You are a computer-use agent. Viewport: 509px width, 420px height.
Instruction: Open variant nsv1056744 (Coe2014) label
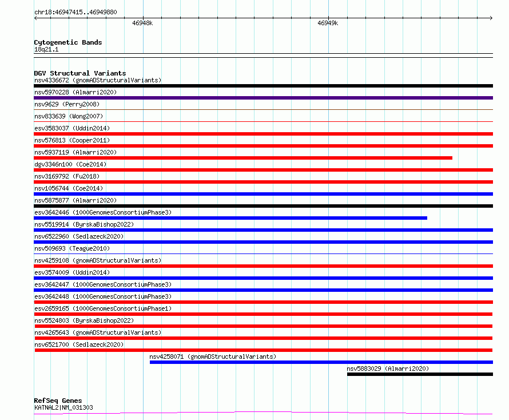click(69, 188)
